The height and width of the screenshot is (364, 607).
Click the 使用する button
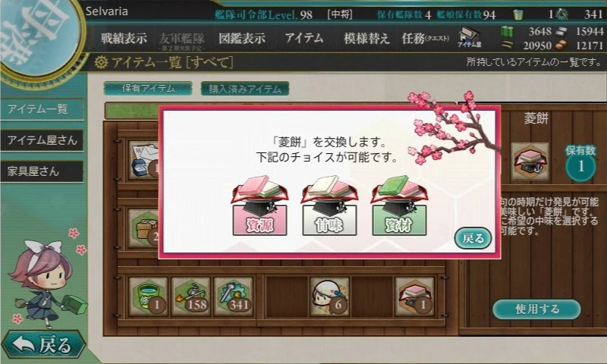pos(536,309)
